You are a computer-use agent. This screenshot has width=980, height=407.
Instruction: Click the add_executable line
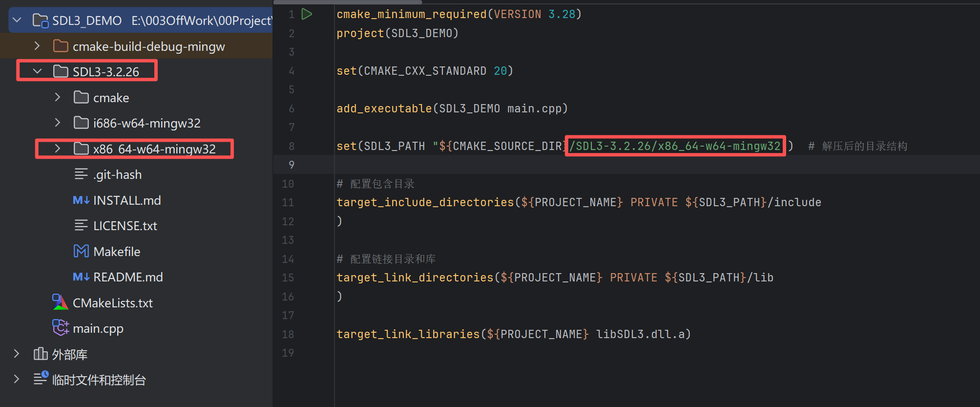(x=452, y=108)
